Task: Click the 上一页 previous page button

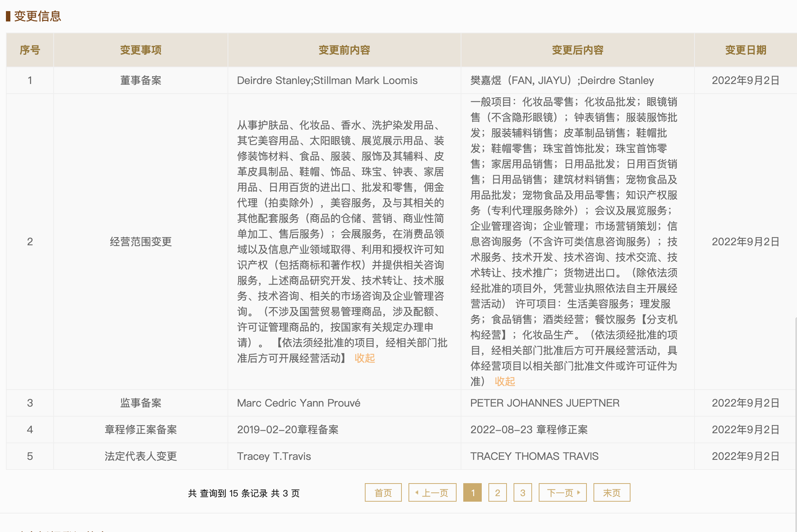Action: 432,492
